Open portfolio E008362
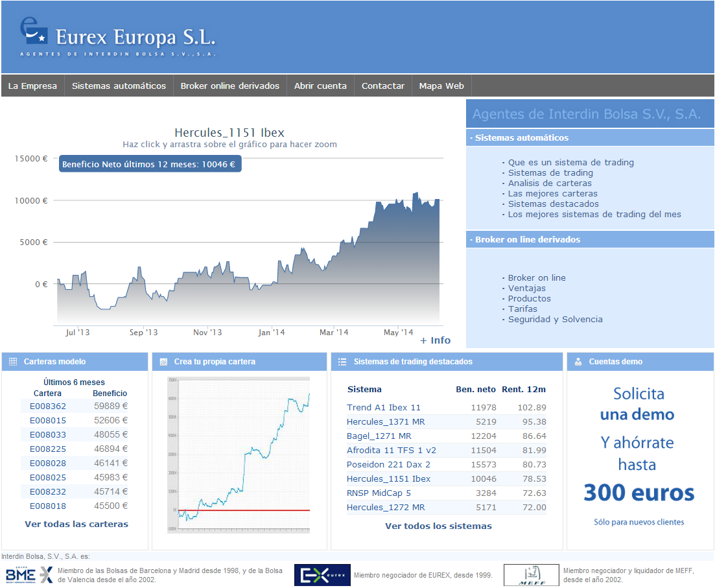715x588 pixels. coord(48,406)
